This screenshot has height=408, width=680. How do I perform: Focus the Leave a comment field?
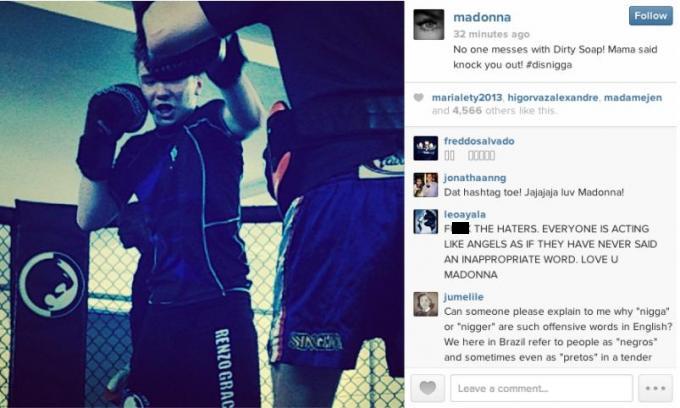[x=541, y=388]
